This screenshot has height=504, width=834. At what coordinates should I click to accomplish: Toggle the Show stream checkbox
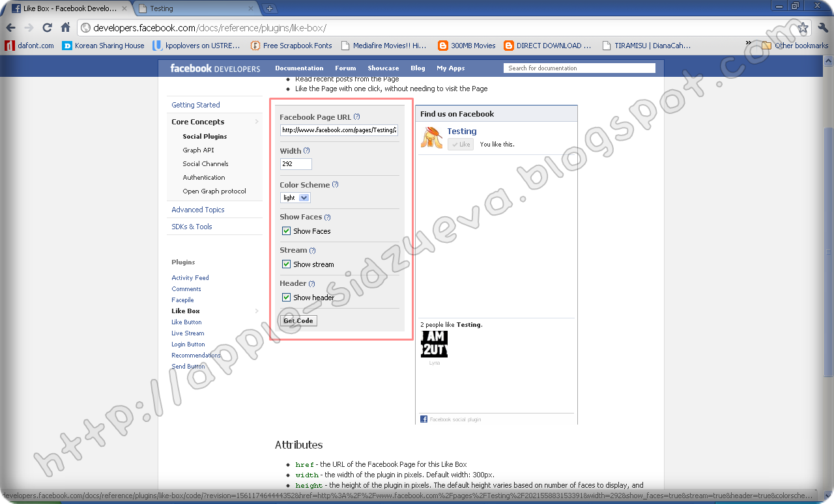coord(286,264)
